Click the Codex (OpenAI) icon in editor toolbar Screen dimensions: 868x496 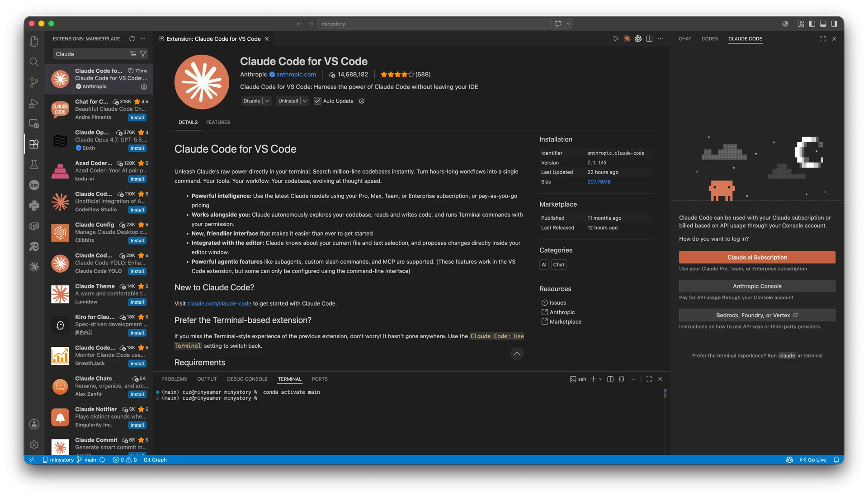(x=638, y=39)
